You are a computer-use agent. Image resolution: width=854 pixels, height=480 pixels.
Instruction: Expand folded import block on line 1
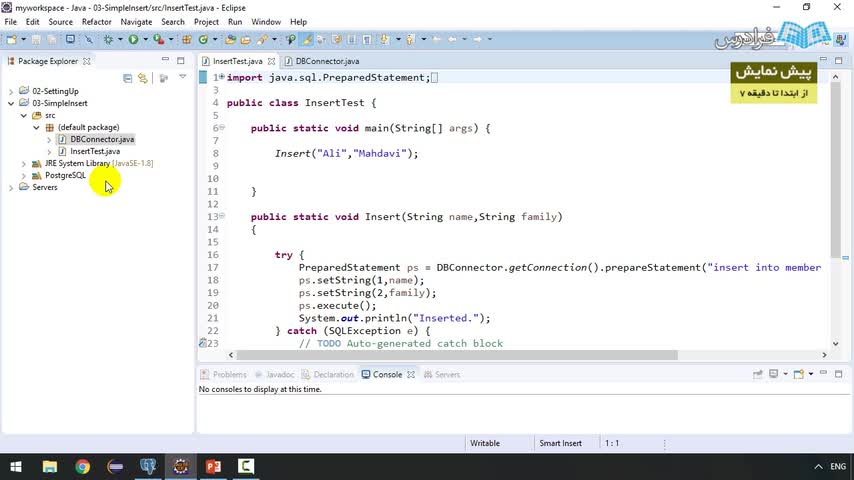[222, 77]
